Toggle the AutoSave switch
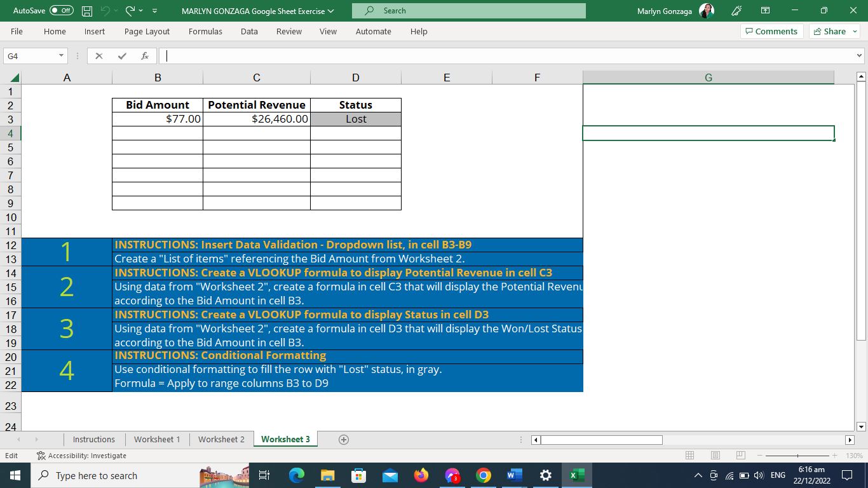The width and height of the screenshot is (868, 488). pyautogui.click(x=61, y=11)
